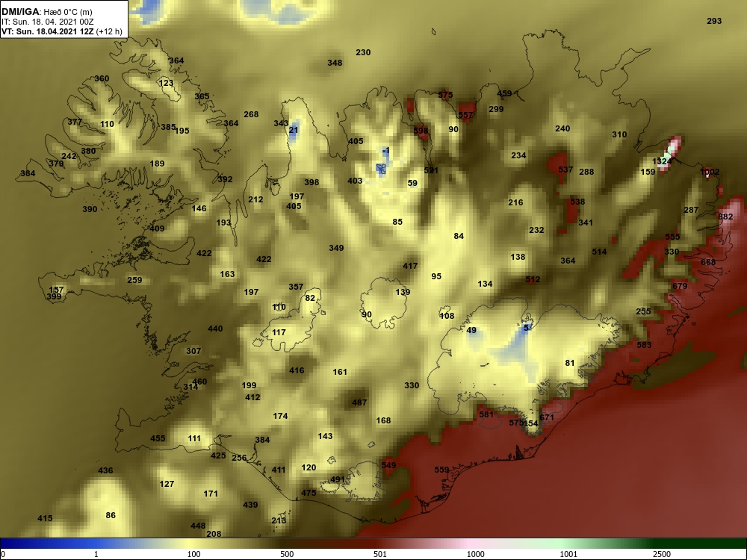This screenshot has height=560, width=747.
Task: Select the 49 value on the glacier
Action: pos(471,331)
